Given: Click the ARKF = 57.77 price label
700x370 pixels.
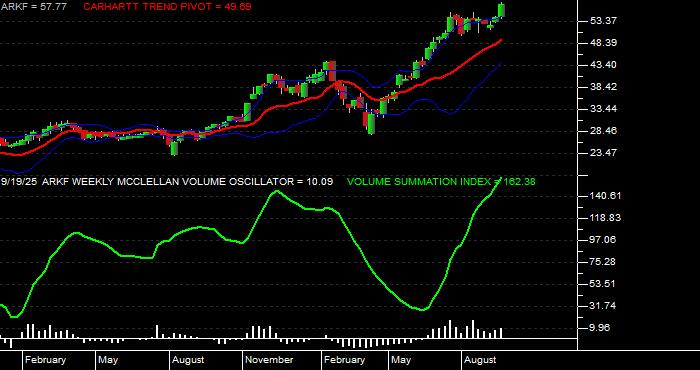Looking at the screenshot, I should coord(33,7).
